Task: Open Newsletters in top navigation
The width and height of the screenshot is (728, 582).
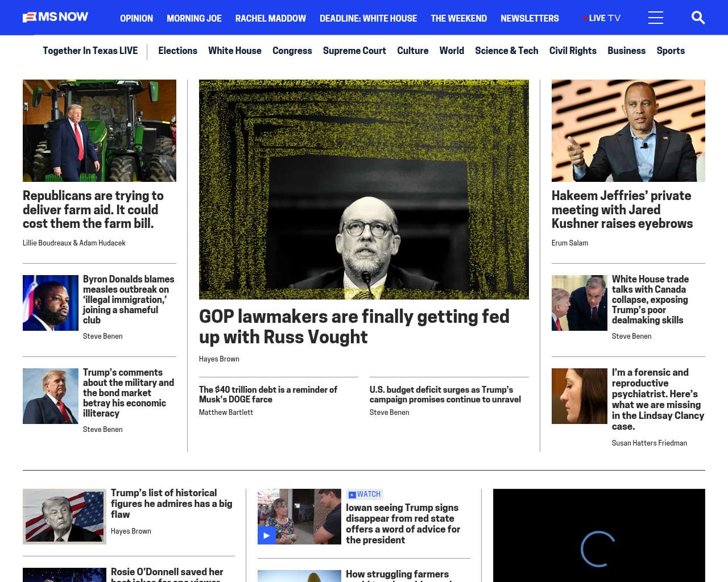Action: [530, 18]
